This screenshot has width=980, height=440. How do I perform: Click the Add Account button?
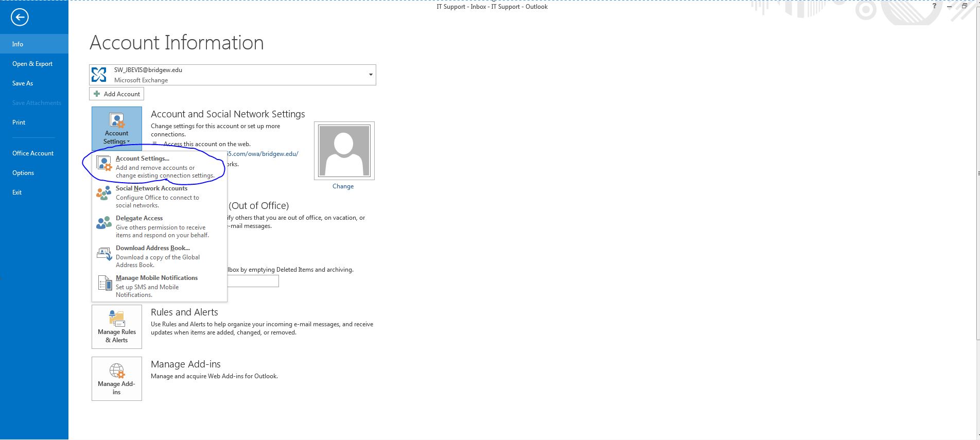pos(117,94)
